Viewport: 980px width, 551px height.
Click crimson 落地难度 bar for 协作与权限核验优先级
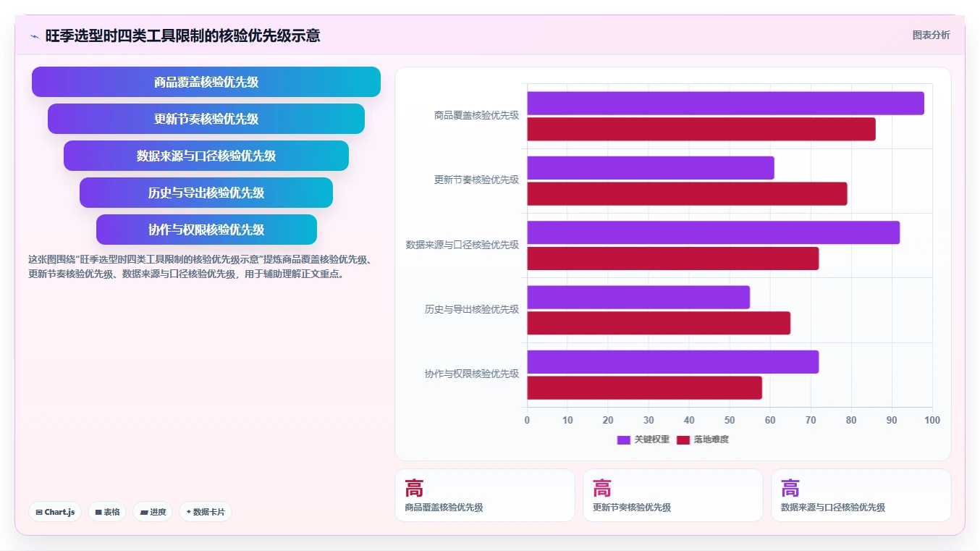click(x=644, y=388)
